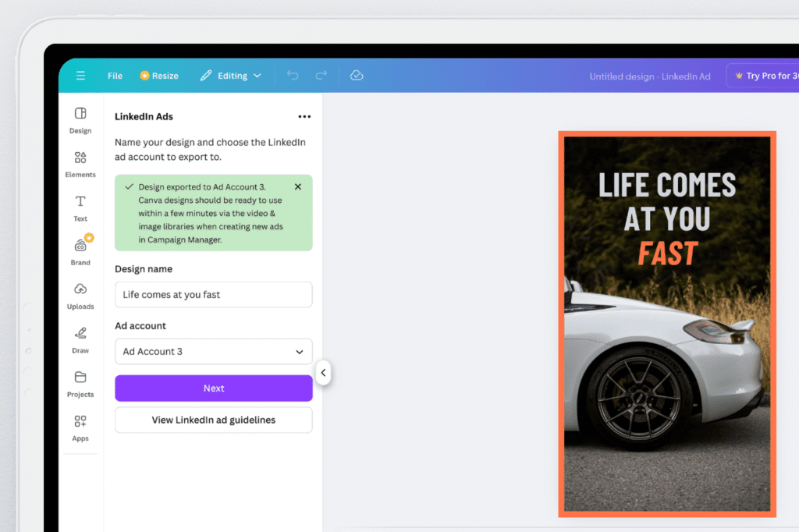This screenshot has height=532, width=799.
Task: Collapse the side panel with the chevron
Action: coord(323,373)
